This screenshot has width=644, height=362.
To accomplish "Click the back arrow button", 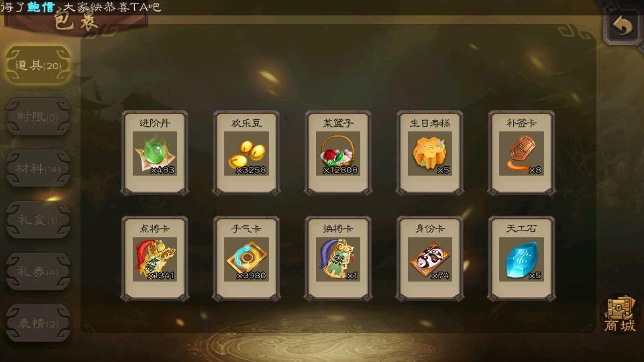I will point(623,27).
